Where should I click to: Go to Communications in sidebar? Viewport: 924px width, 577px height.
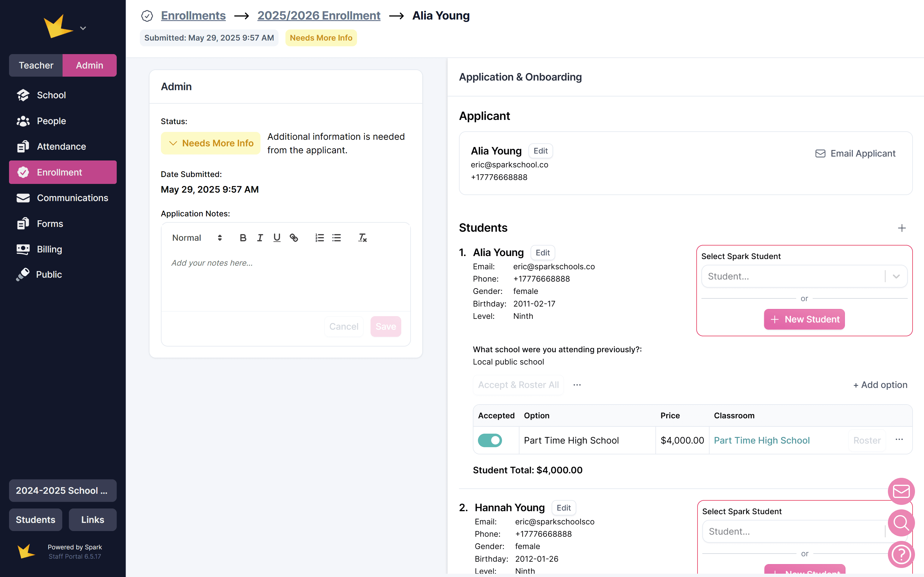coord(72,198)
